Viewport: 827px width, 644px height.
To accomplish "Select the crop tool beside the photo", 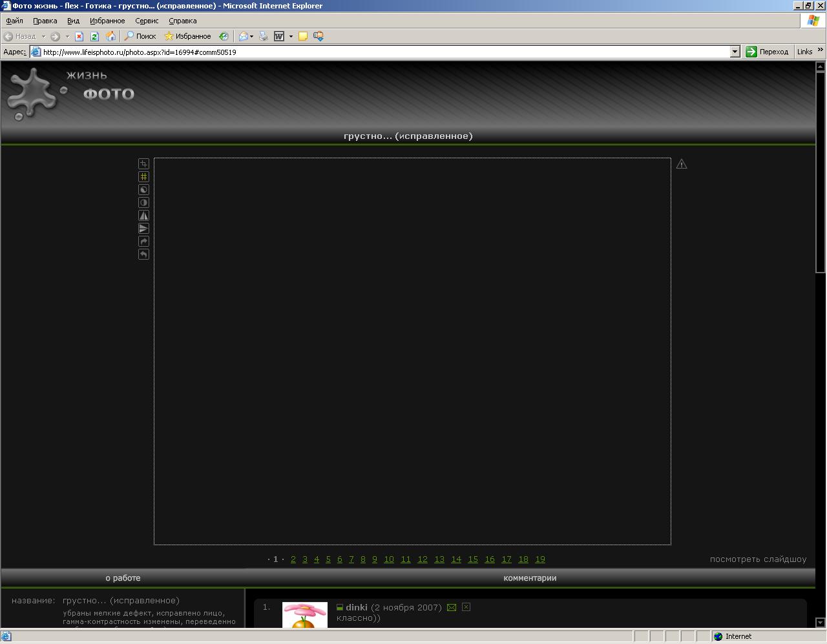I will click(x=143, y=164).
